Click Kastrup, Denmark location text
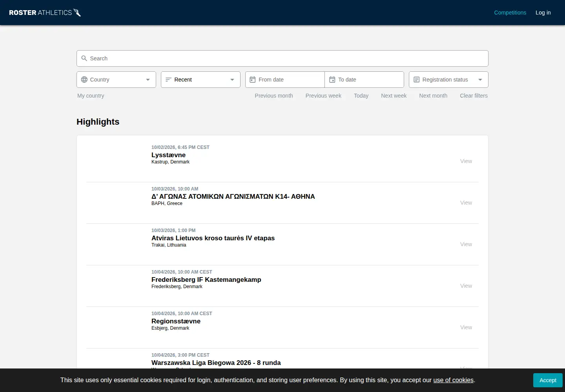Viewport: 565px width, 392px height. point(170,162)
